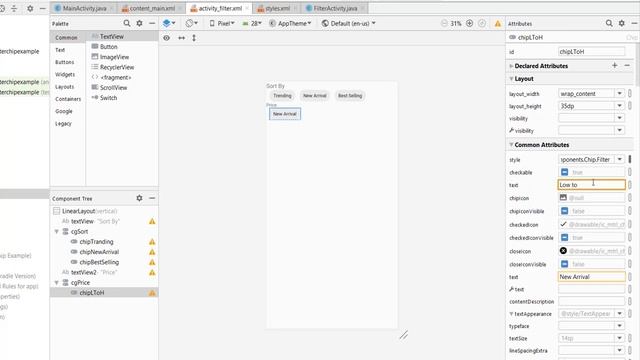Image resolution: width=640 pixels, height=360 pixels.
Task: Select API level 28 dropdown
Action: tap(252, 23)
